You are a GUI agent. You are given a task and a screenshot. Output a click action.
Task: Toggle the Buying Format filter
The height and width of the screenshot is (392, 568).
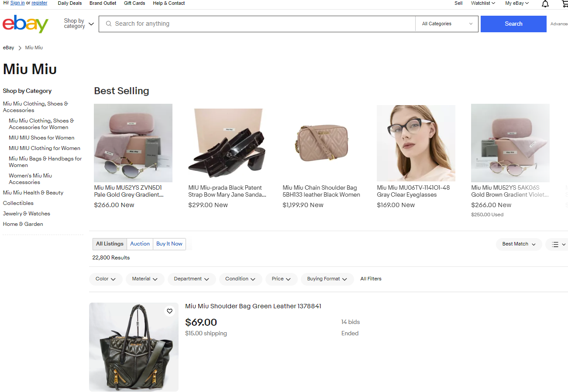[327, 279]
